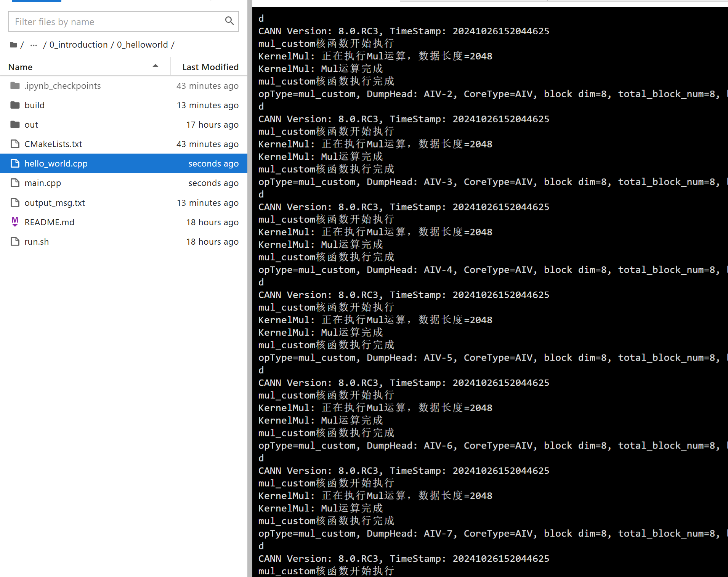Viewport: 728px width, 577px height.
Task: Click terminal line with DumpHead: AIV-7
Action: pos(493,534)
